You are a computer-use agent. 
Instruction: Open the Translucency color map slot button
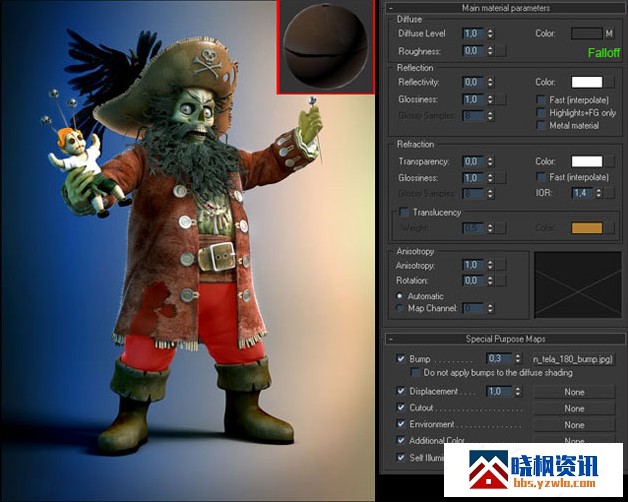pyautogui.click(x=609, y=228)
